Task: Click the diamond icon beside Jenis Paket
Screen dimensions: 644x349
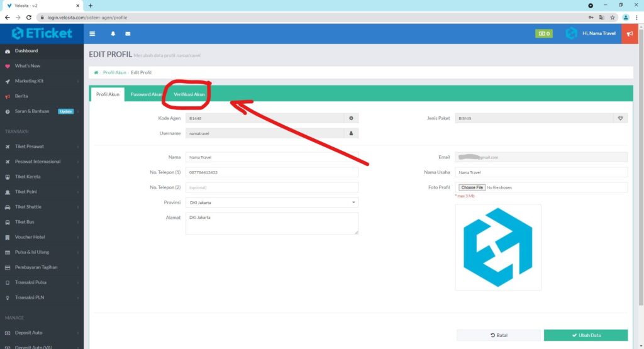Action: pos(621,118)
